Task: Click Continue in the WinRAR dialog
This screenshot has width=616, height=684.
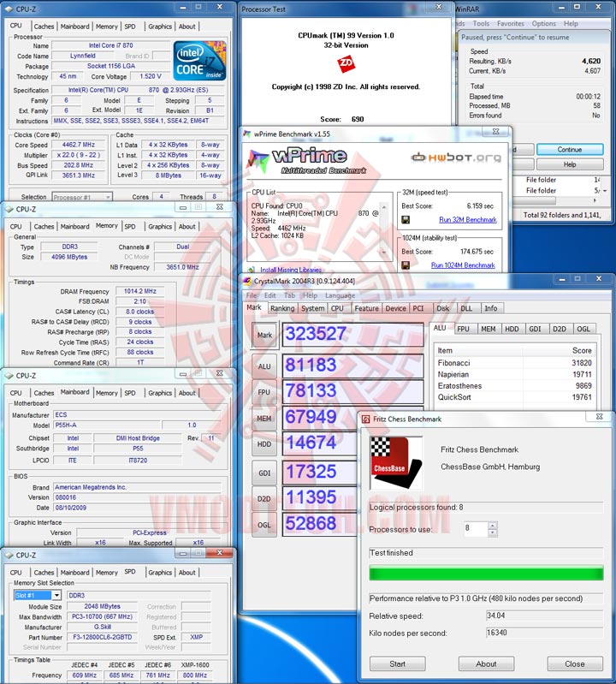Action: 570,150
